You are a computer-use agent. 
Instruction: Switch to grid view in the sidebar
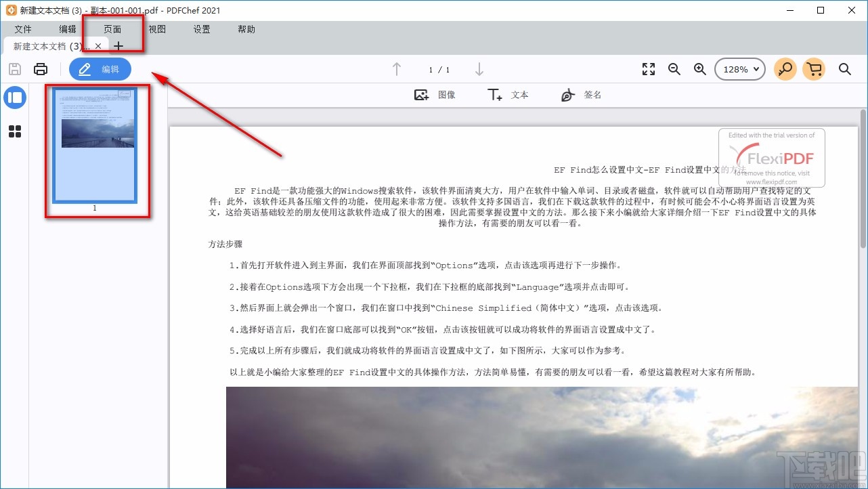pyautogui.click(x=15, y=131)
